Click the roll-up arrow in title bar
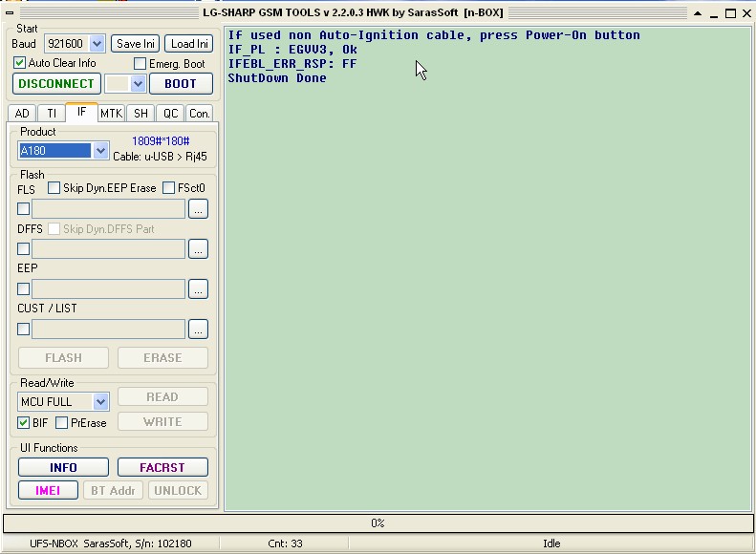Viewport: 756px width, 554px height. coord(697,13)
